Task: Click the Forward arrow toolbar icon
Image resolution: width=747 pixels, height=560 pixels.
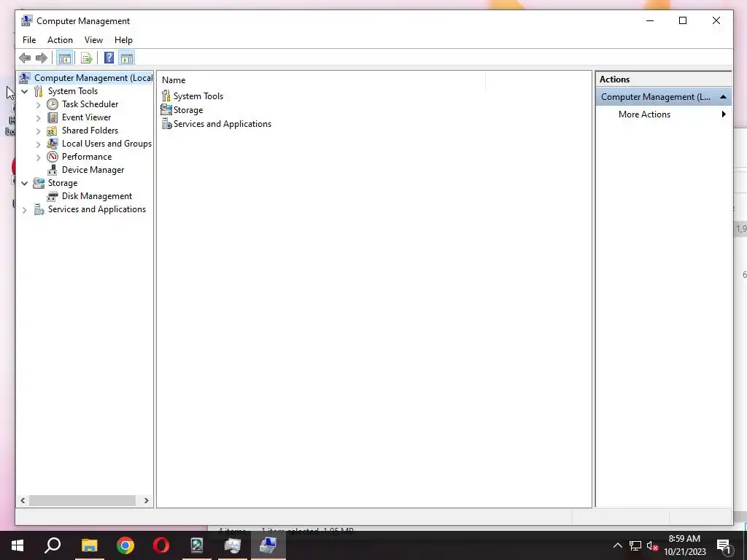Action: 42,58
